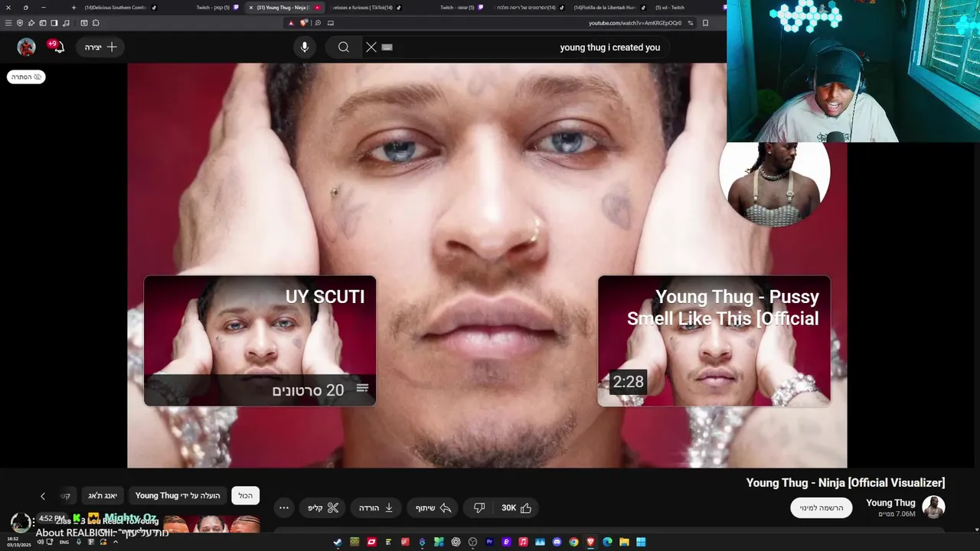Click the bookmark icon in the address bar
Image resolution: width=980 pixels, height=551 pixels.
pyautogui.click(x=705, y=23)
